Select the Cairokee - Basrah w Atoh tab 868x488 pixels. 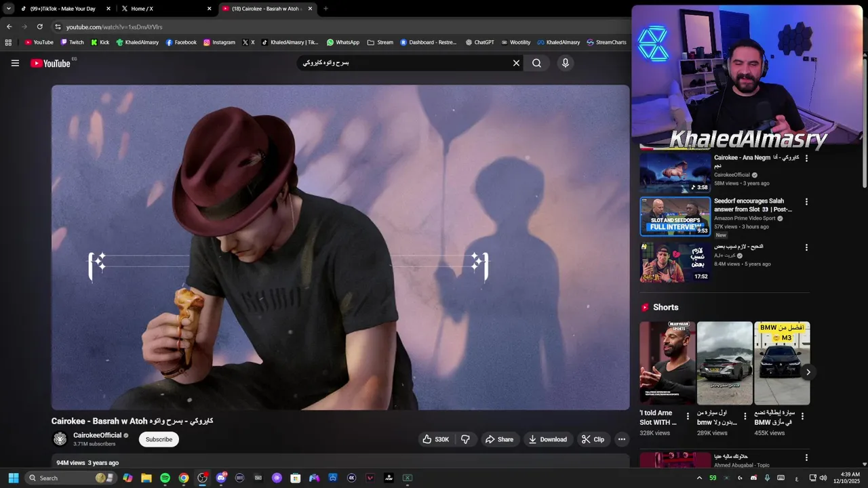pyautogui.click(x=267, y=9)
